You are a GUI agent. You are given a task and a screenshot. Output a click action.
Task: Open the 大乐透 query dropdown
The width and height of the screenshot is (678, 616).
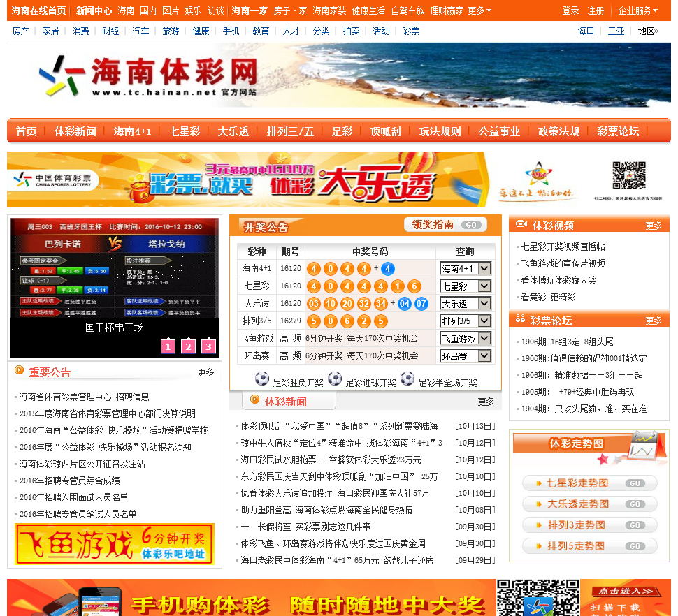point(466,304)
